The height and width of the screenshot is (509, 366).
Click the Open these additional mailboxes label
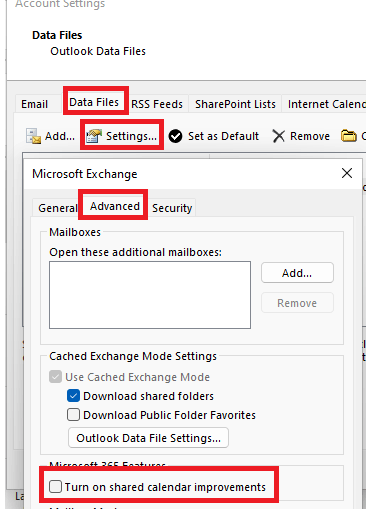[135, 252]
